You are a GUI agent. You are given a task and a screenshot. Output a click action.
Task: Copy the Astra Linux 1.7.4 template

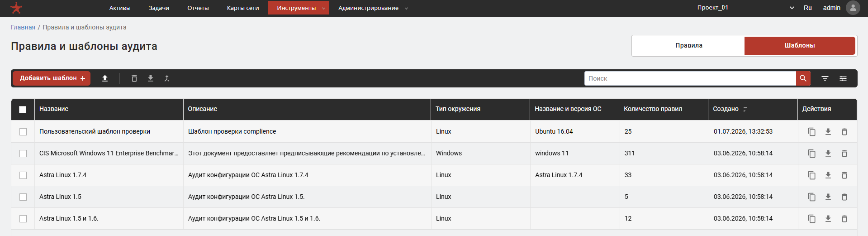click(812, 175)
